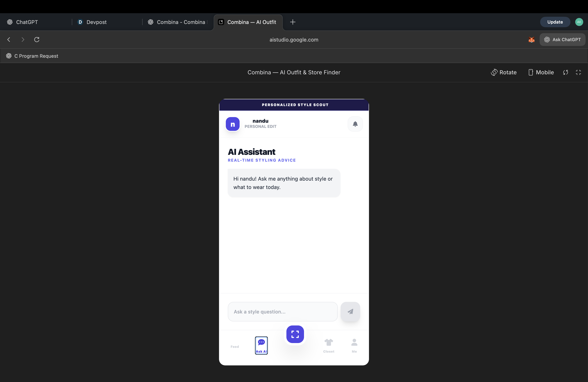This screenshot has width=588, height=382.
Task: Click the MetaMask fox extension icon
Action: pos(531,40)
